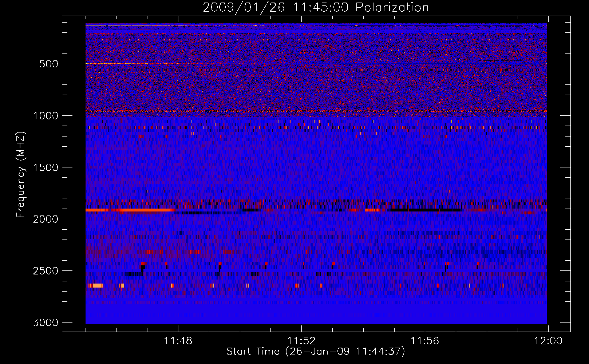Screen dimensions: 589x364
Task: Click the 11:48 time tick label
Action: click(x=178, y=341)
